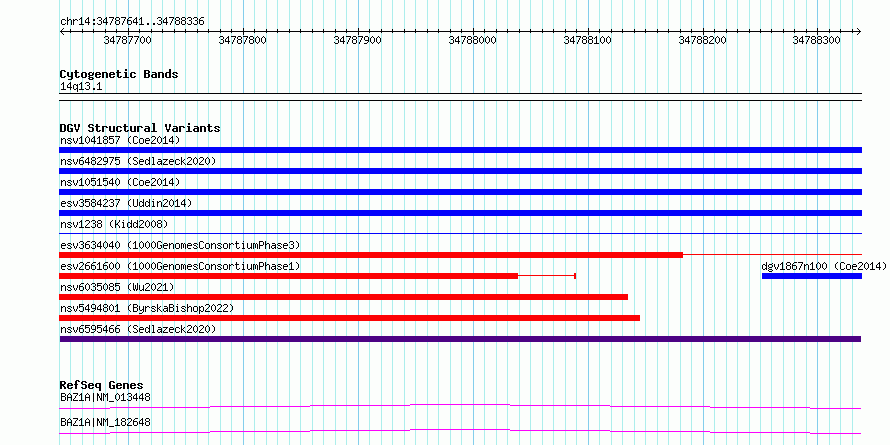Image resolution: width=890 pixels, height=445 pixels.
Task: Open variant label nsv1041857 (Coe2014)
Action: coord(120,140)
